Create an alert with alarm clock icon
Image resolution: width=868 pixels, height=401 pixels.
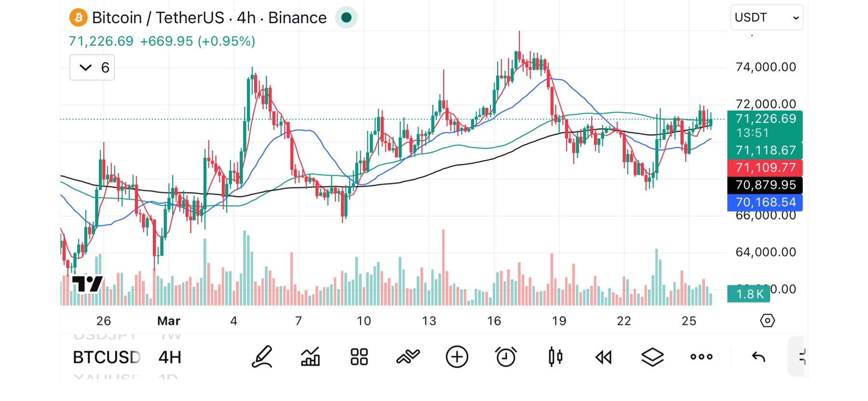[x=506, y=357]
